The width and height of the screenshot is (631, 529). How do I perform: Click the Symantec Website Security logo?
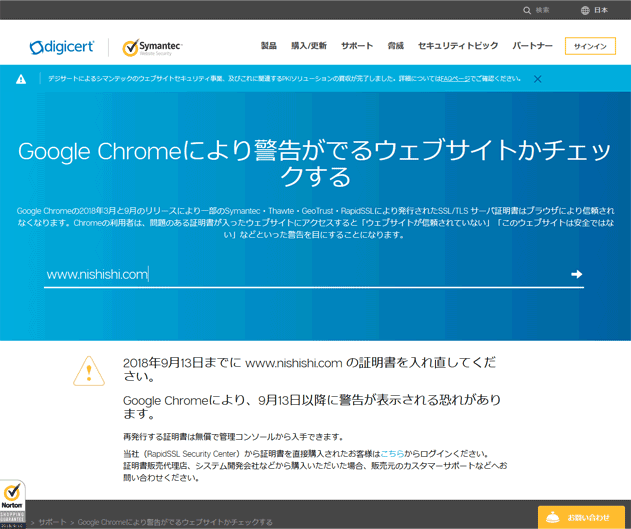pyautogui.click(x=153, y=48)
